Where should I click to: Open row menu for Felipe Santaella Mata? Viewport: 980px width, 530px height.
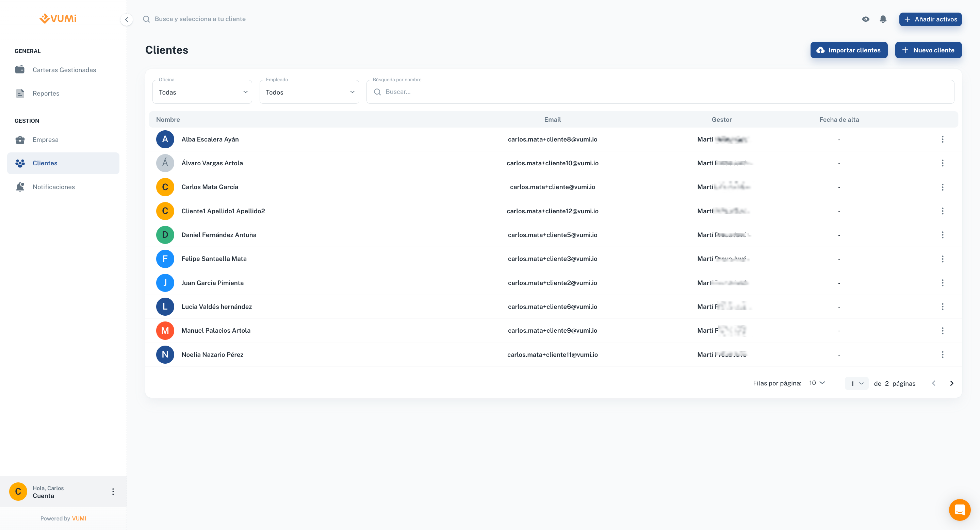tap(942, 259)
